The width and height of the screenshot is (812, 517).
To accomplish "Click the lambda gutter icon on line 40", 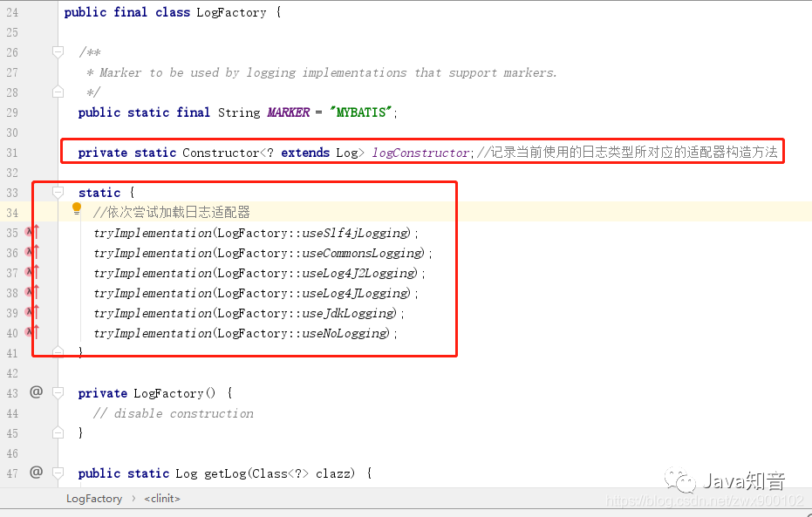I will pos(32,332).
